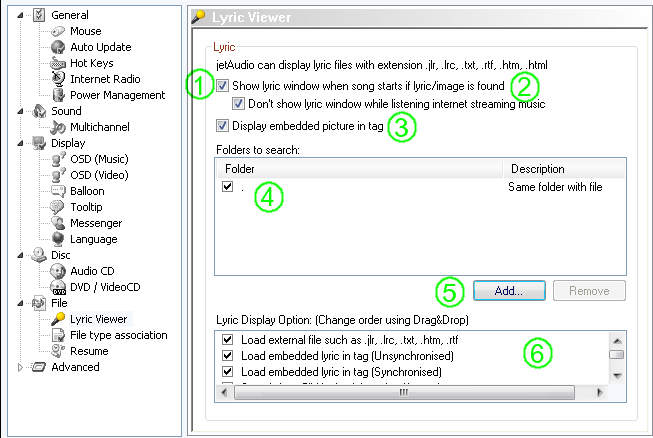
Task: Click the OSD (Music) icon
Action: pyautogui.click(x=58, y=159)
